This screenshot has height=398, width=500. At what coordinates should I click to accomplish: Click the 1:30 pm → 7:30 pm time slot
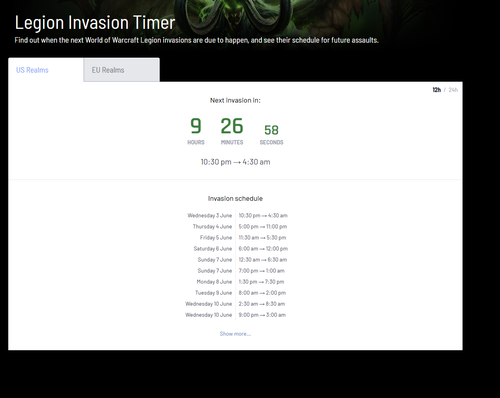point(261,282)
